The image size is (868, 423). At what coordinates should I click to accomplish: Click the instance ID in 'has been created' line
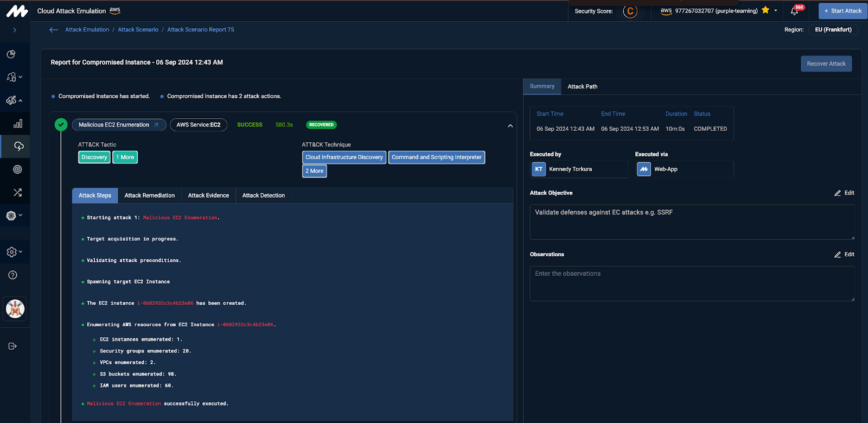click(165, 304)
